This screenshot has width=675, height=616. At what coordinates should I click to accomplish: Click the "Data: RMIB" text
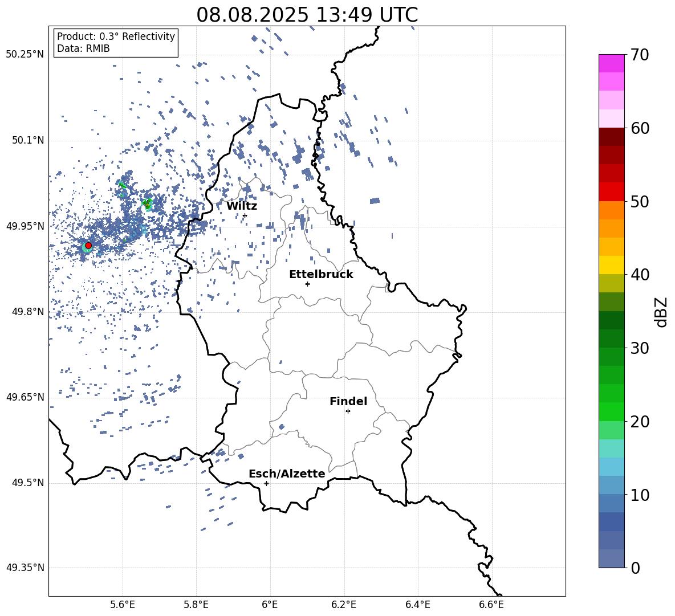click(83, 48)
